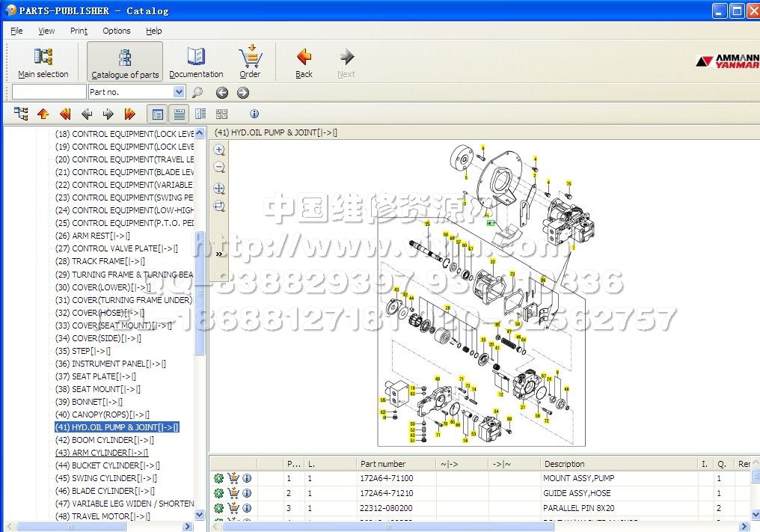Screen dimensions: 760x532
Task: Add MOUNT ASSY,PUMP to cart via row icon
Action: (233, 478)
